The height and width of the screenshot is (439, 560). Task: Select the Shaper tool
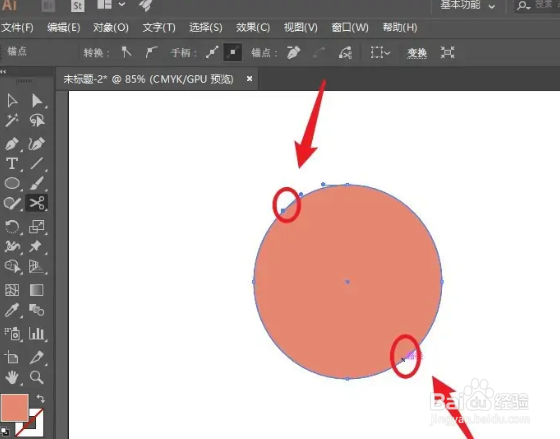(12, 203)
